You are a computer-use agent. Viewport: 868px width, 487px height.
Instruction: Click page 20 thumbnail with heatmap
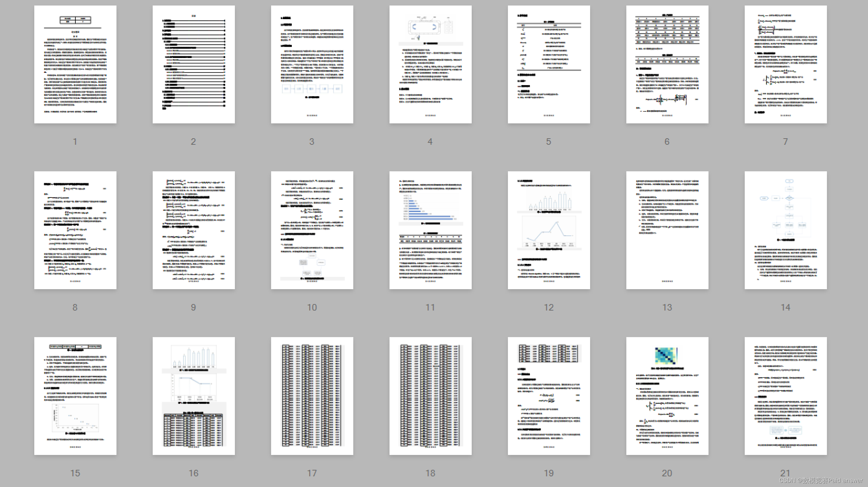click(x=667, y=396)
